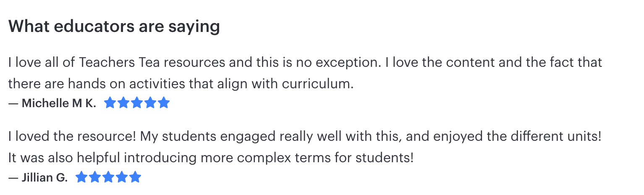Click the fourth star in Jillian G.'s rating
Screen dimensions: 644x195
click(x=122, y=177)
